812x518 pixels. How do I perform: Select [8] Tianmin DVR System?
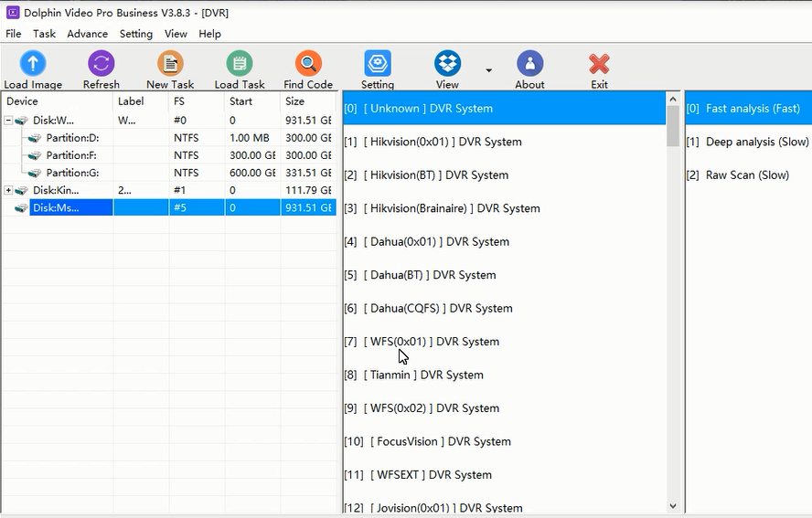(505, 375)
